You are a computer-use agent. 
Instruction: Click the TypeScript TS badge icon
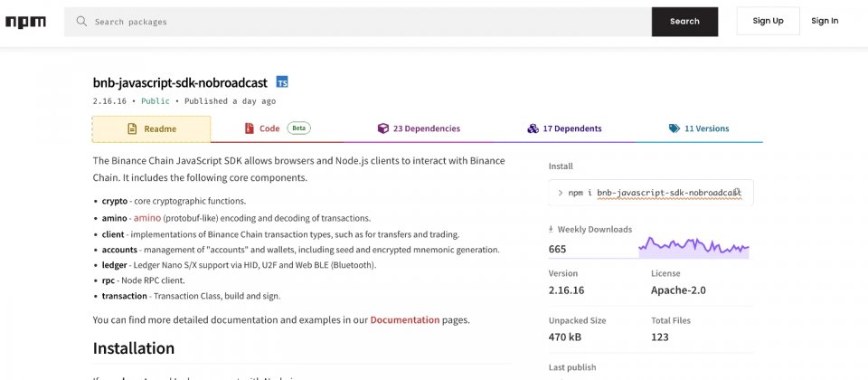(x=282, y=82)
